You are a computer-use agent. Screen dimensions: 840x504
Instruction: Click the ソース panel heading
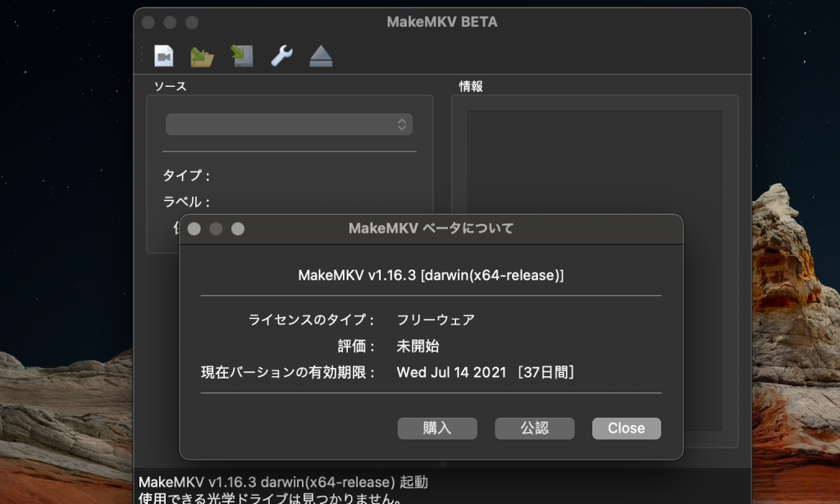(171, 86)
